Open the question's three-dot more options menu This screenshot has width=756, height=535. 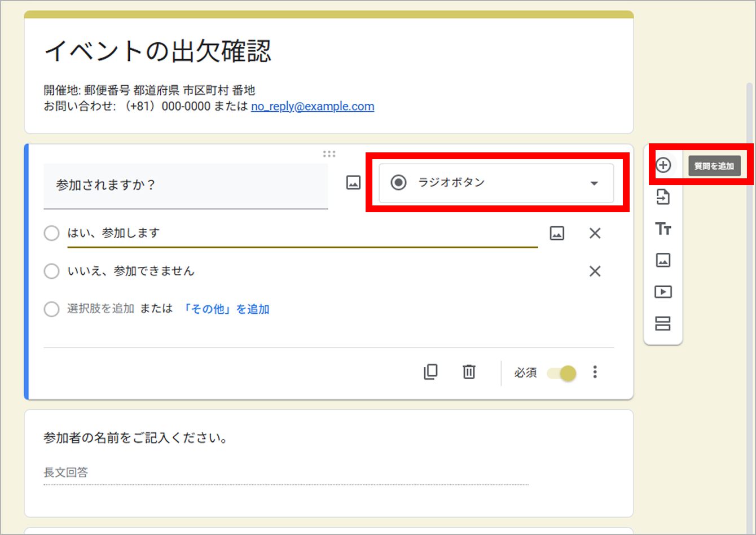[x=595, y=372]
